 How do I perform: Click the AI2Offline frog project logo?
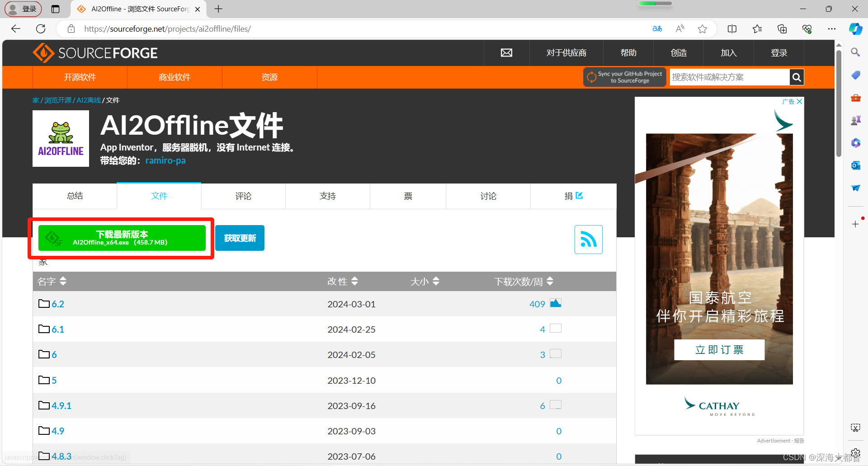coord(61,138)
